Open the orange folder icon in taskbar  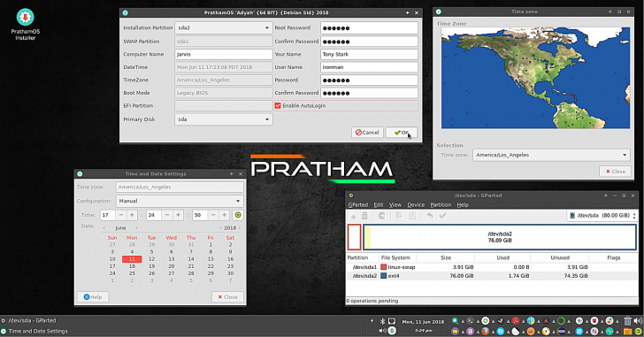coord(627,332)
